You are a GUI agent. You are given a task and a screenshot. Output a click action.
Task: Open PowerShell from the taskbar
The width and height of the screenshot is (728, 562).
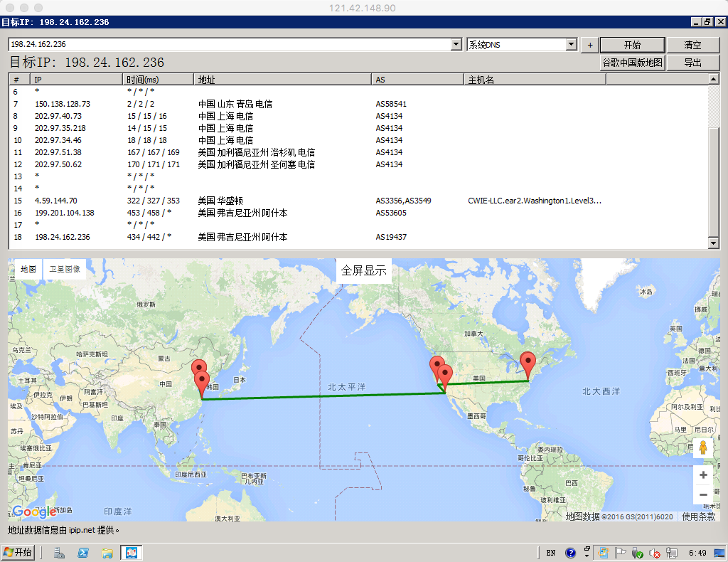point(83,553)
